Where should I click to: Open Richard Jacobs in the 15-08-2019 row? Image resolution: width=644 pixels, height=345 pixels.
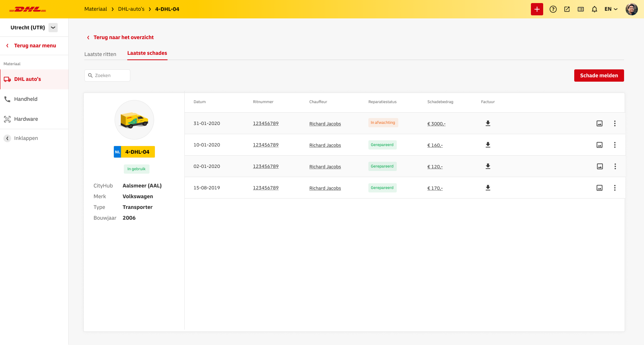(325, 188)
